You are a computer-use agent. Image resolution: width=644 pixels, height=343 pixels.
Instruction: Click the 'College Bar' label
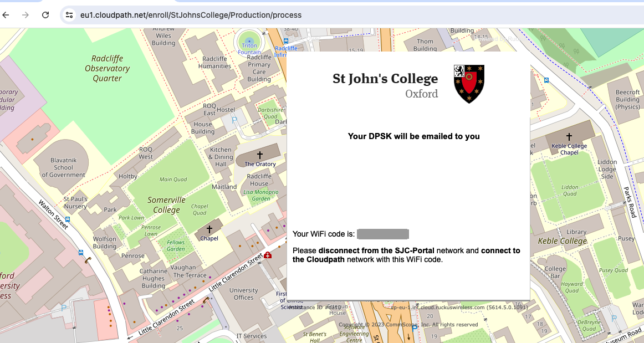point(555,272)
